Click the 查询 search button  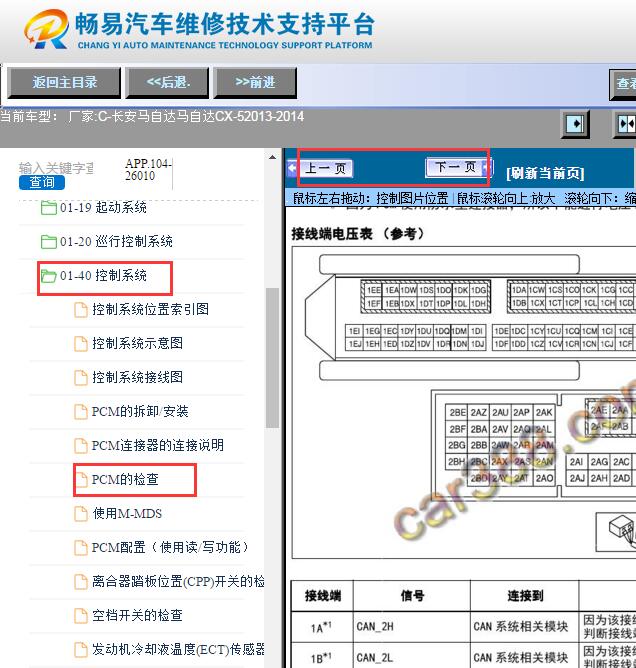point(42,182)
